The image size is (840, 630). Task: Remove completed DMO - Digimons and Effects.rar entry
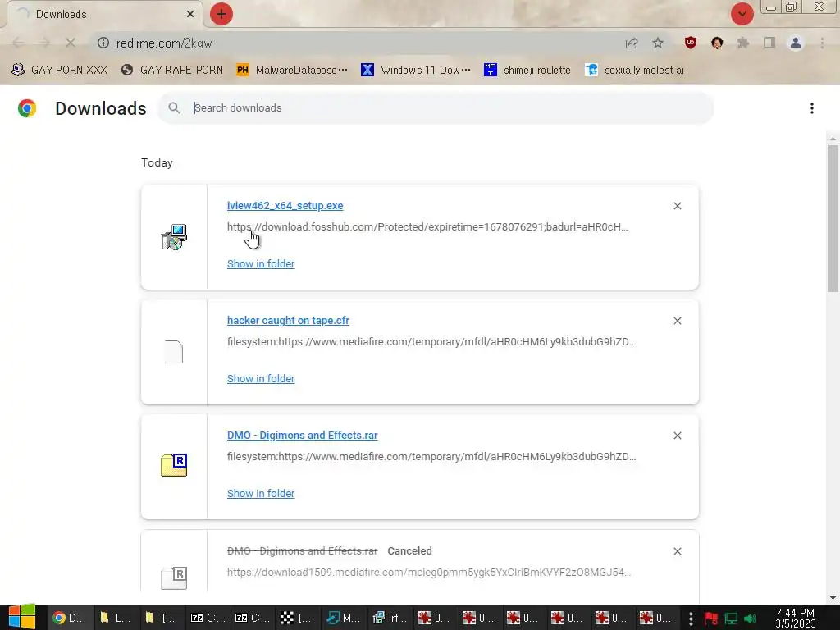[677, 436]
